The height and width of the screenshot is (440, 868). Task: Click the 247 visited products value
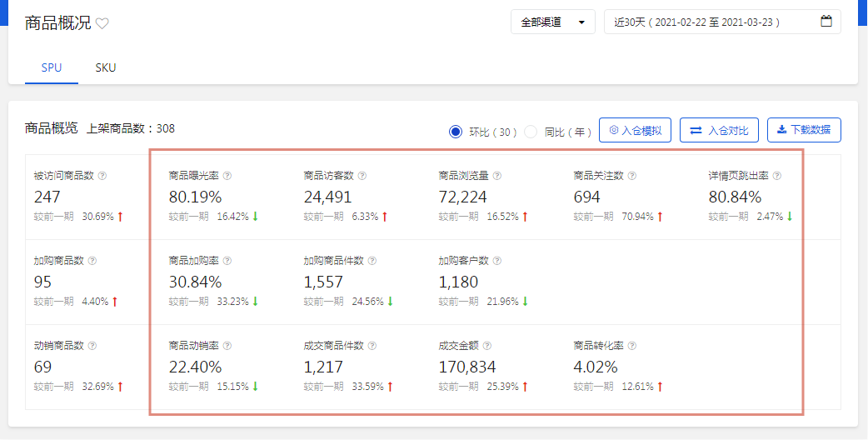(x=47, y=197)
